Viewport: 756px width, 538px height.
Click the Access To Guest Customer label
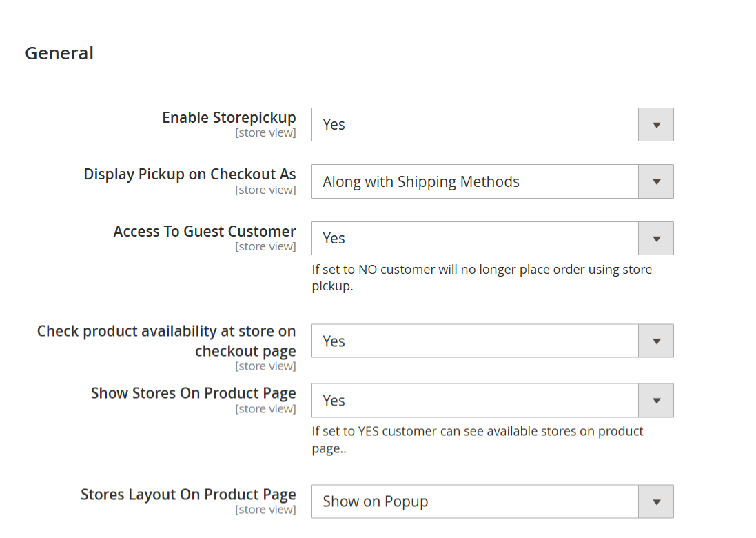coord(205,232)
